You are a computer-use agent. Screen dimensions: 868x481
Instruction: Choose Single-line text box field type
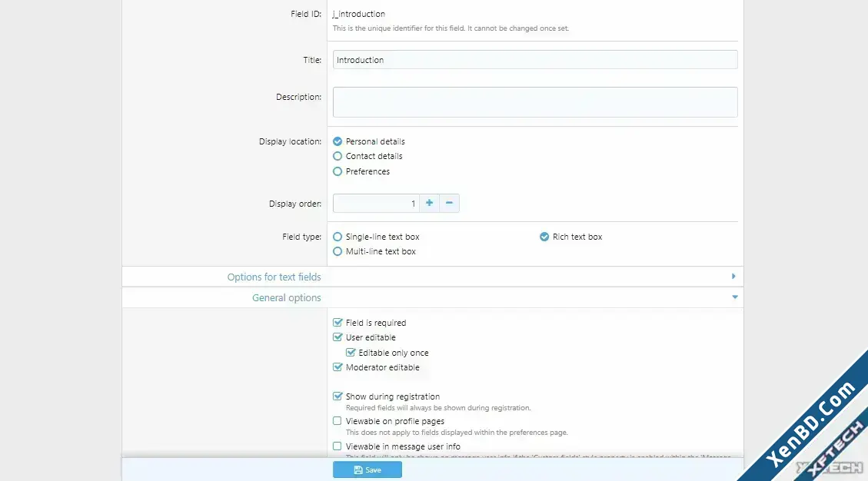click(337, 237)
